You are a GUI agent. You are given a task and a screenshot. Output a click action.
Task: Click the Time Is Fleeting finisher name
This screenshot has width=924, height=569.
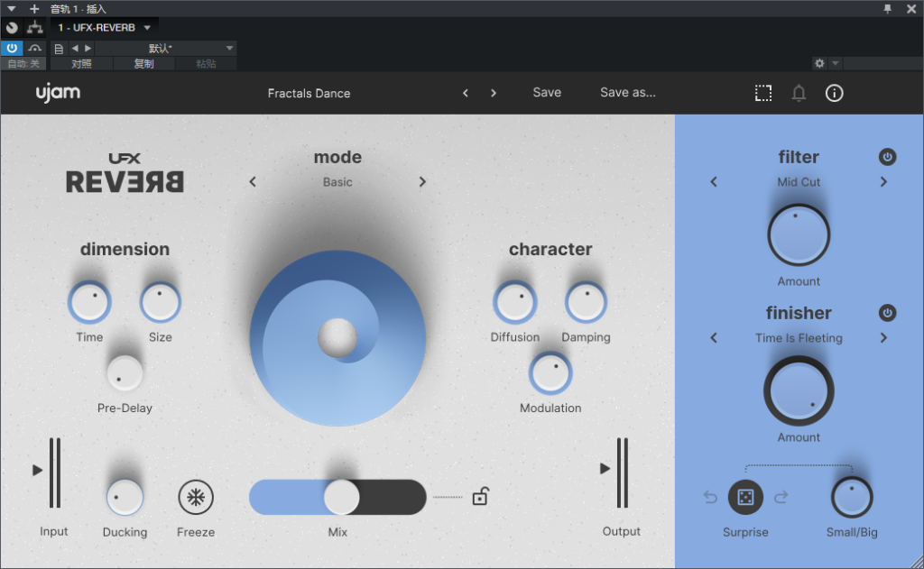point(799,338)
